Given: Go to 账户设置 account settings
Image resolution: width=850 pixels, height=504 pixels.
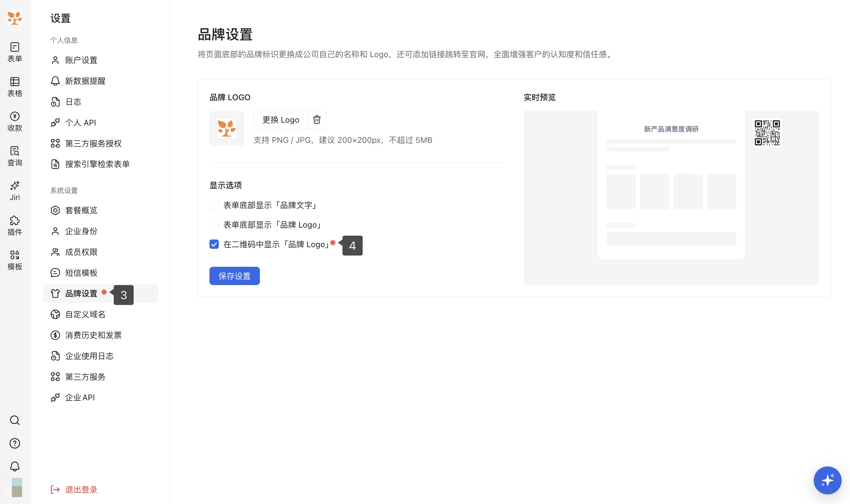Looking at the screenshot, I should tap(101, 60).
